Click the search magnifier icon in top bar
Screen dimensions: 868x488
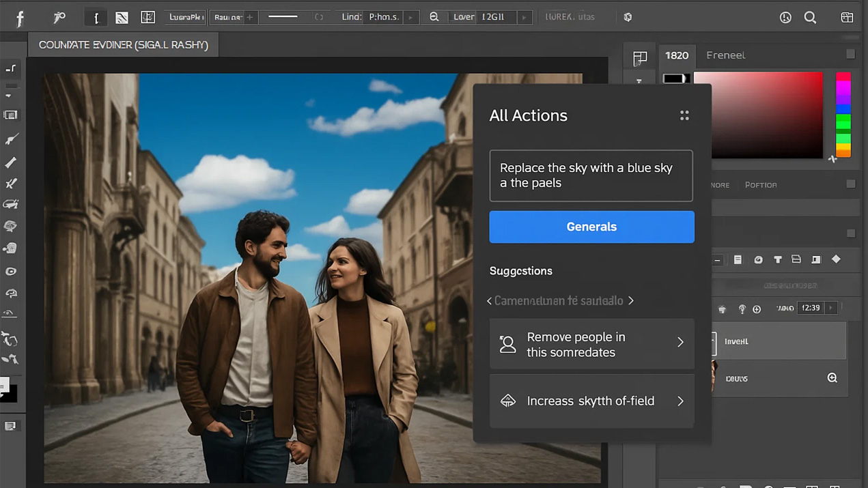(810, 18)
